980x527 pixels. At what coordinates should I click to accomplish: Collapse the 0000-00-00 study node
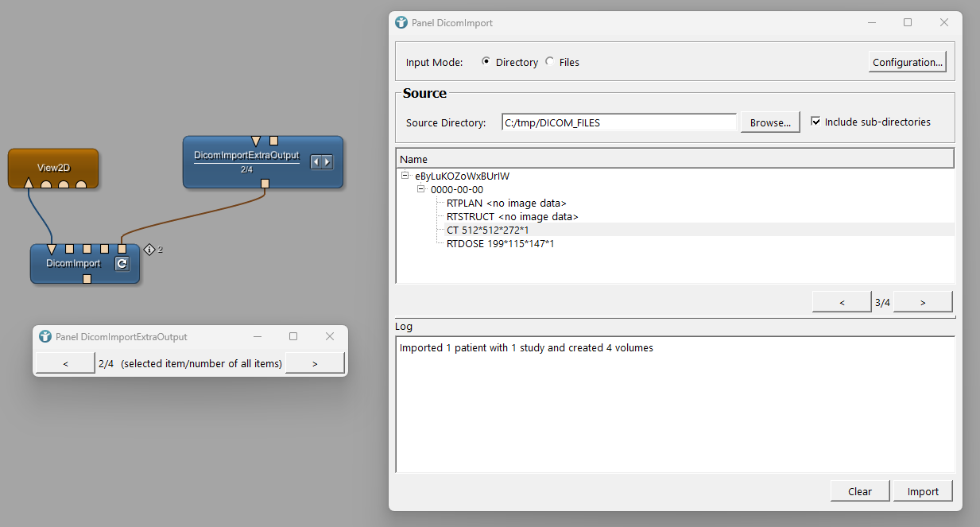[421, 189]
